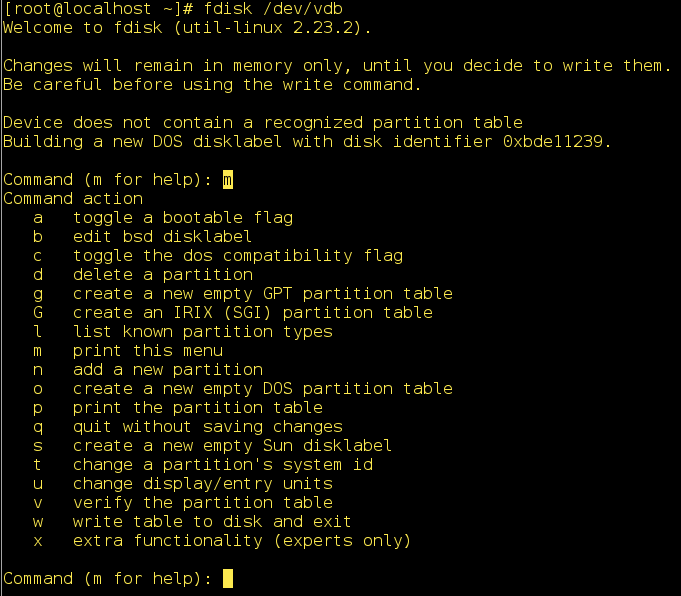
Task: Click the 'quit without saving changes' line
Action: 207,427
